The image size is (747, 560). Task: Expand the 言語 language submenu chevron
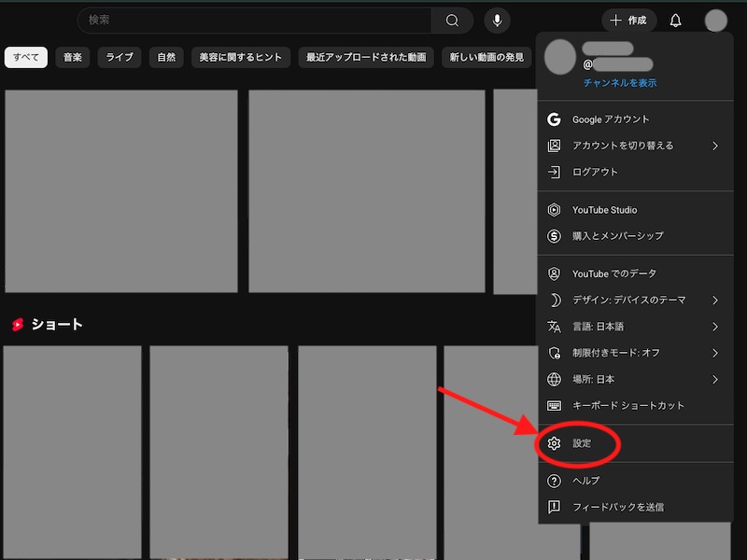pos(717,327)
